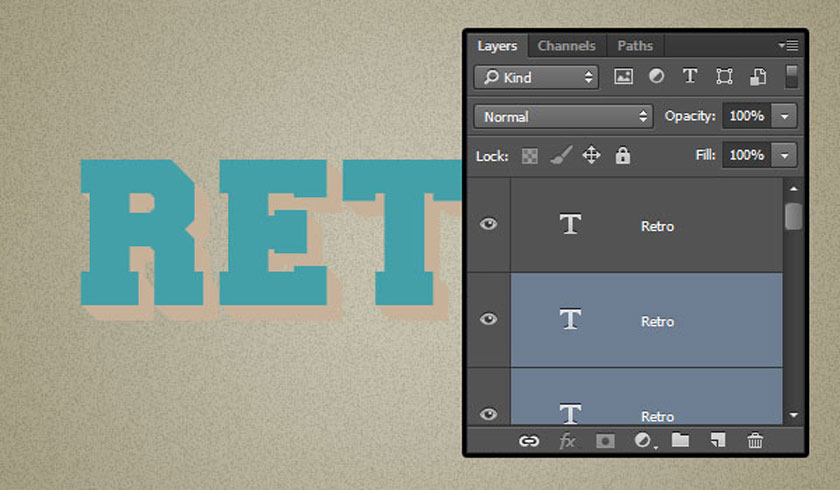Create new fill or adjustment layer icon

643,441
